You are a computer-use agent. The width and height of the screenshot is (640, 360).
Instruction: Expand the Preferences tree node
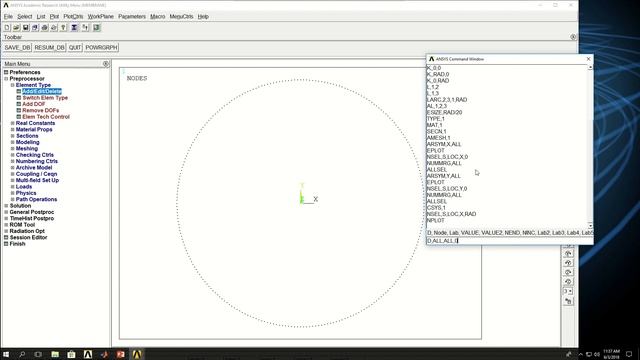[x=6, y=72]
